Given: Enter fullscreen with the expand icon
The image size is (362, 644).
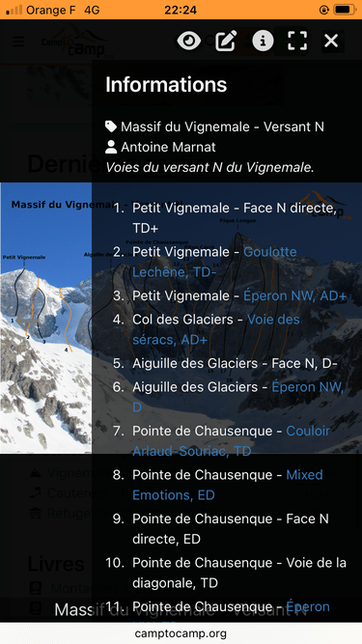Looking at the screenshot, I should [x=297, y=41].
